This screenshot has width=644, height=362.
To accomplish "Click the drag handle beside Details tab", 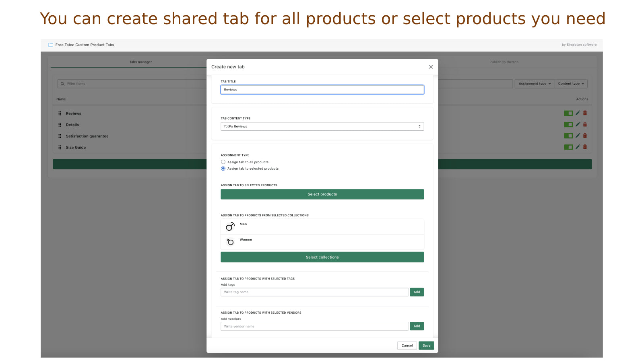I will pyautogui.click(x=60, y=125).
